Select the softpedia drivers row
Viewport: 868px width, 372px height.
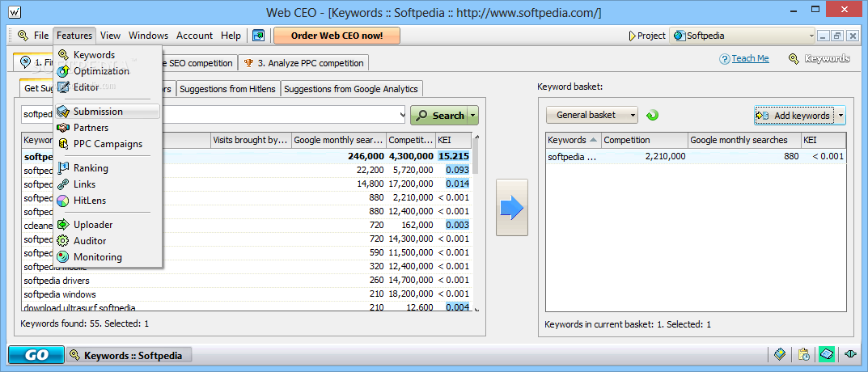(248, 280)
